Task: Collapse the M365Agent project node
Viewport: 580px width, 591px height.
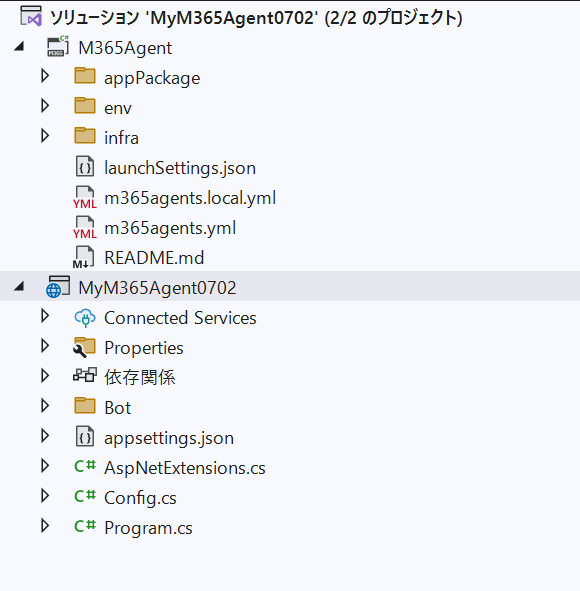Action: point(19,47)
